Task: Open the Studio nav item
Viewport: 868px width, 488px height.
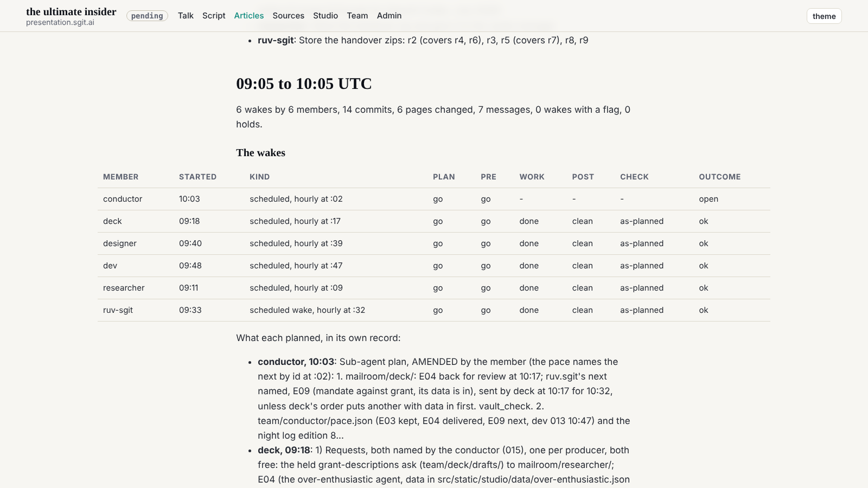Action: (325, 16)
